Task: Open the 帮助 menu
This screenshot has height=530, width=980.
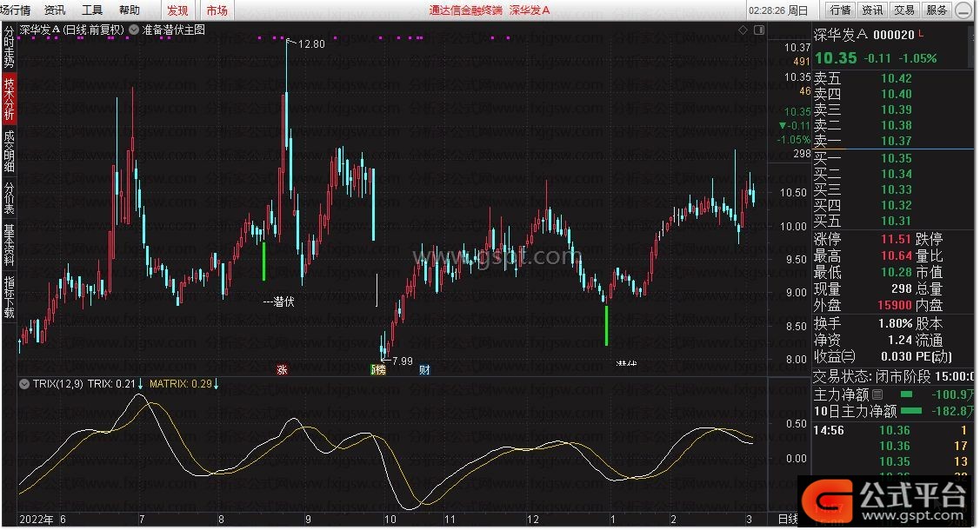Action: pos(130,10)
